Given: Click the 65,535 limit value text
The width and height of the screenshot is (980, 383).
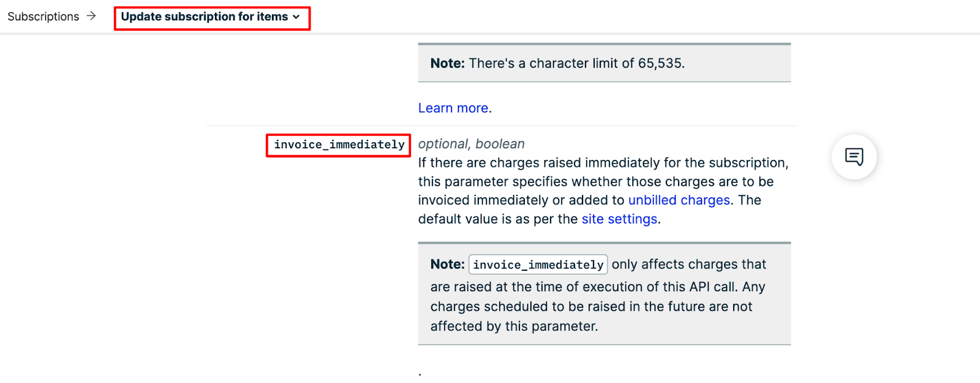Looking at the screenshot, I should (660, 64).
